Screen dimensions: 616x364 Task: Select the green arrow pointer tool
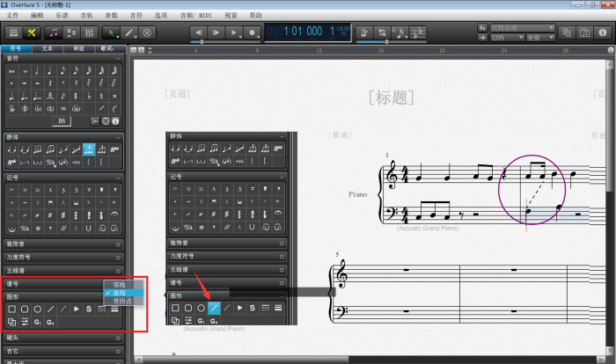(111, 33)
